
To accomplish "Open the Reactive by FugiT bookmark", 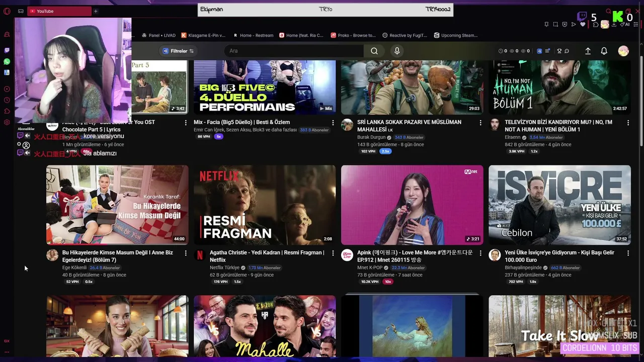I will (x=405, y=35).
